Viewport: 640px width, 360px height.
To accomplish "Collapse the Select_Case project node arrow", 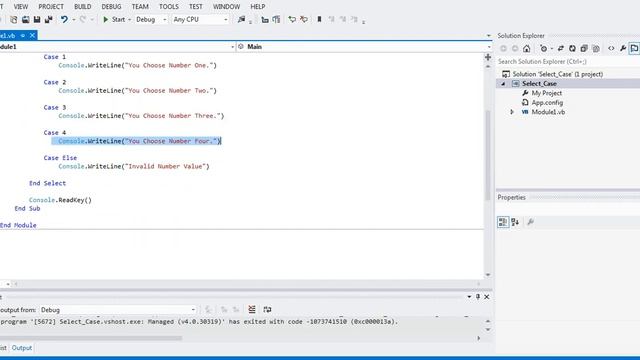I will 503,84.
